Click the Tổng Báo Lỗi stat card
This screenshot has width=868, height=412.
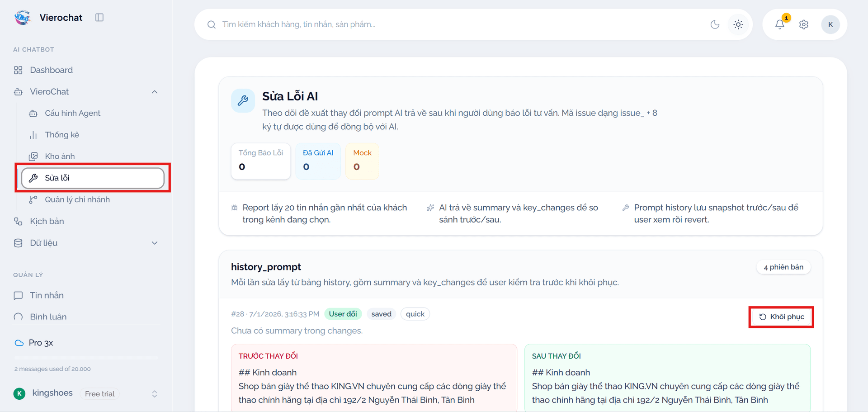261,161
